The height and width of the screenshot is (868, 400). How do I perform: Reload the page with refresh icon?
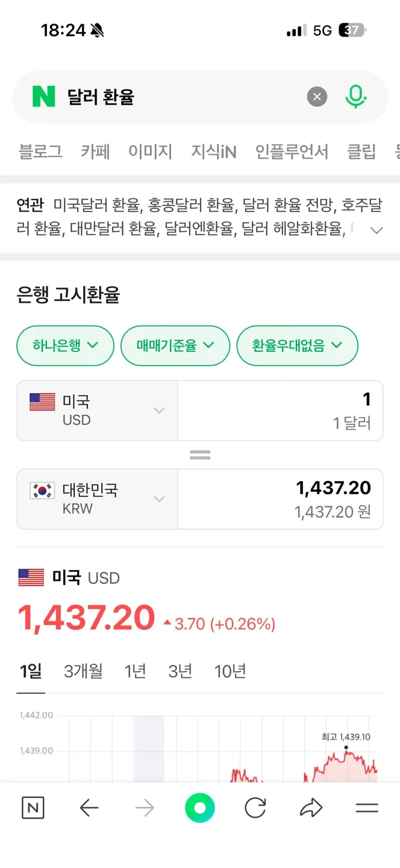point(255,808)
